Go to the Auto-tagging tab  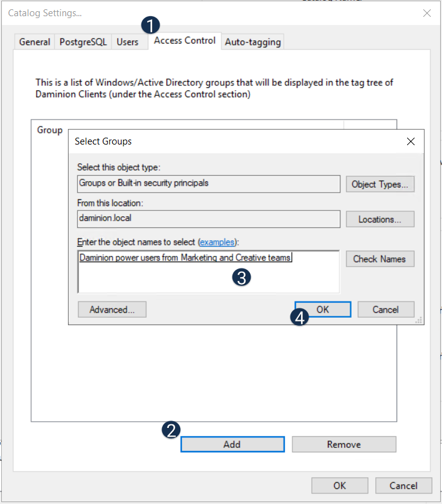252,42
